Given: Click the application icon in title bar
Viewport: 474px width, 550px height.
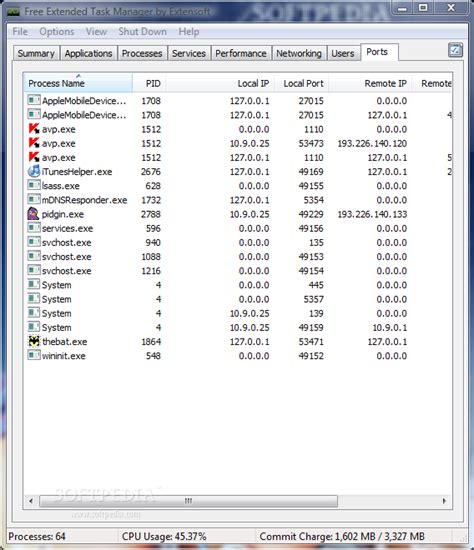Looking at the screenshot, I should point(13,12).
